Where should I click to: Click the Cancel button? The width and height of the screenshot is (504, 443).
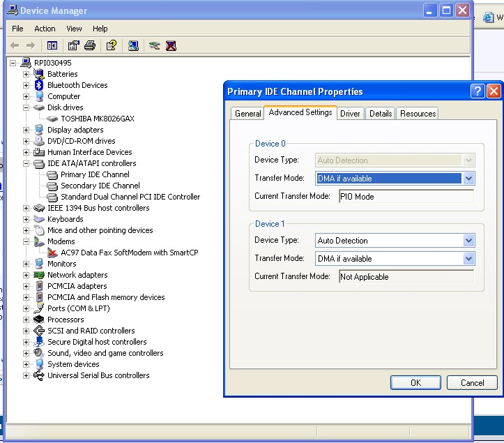pyautogui.click(x=472, y=382)
